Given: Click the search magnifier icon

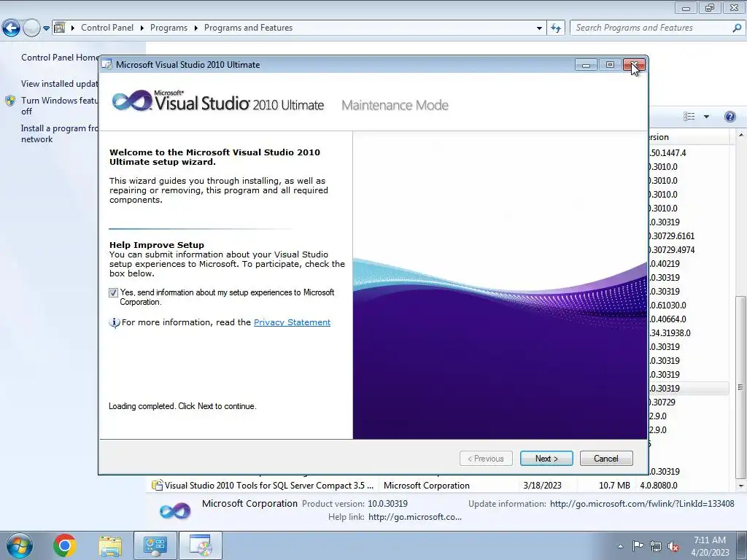Looking at the screenshot, I should tap(737, 28).
